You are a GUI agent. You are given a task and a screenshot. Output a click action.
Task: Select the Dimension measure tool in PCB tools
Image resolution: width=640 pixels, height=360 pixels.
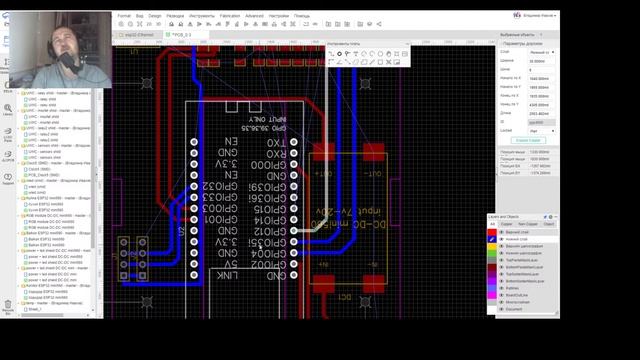[372, 62]
